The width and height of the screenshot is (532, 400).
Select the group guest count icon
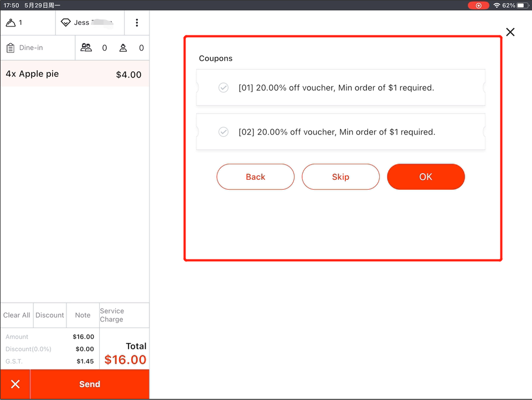[x=86, y=48]
